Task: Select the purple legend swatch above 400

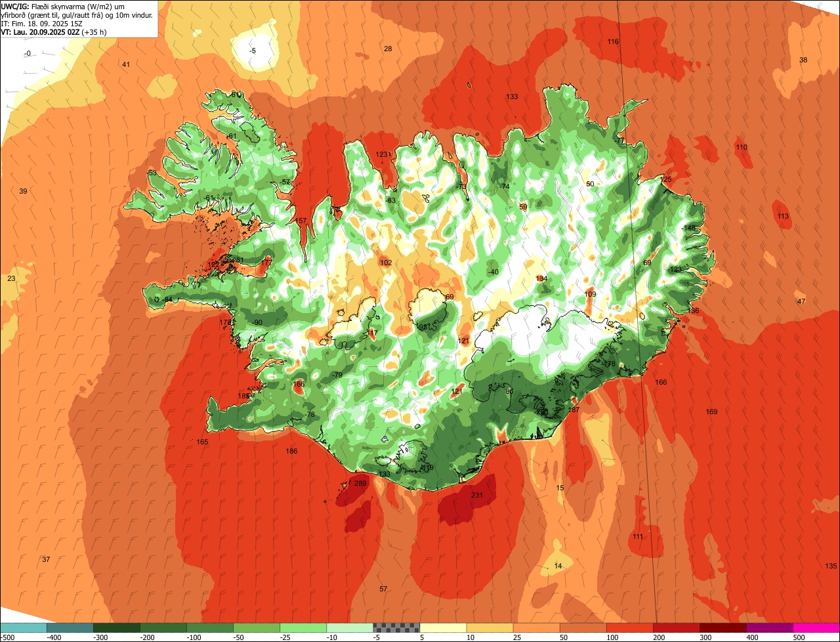Action: 770,628
